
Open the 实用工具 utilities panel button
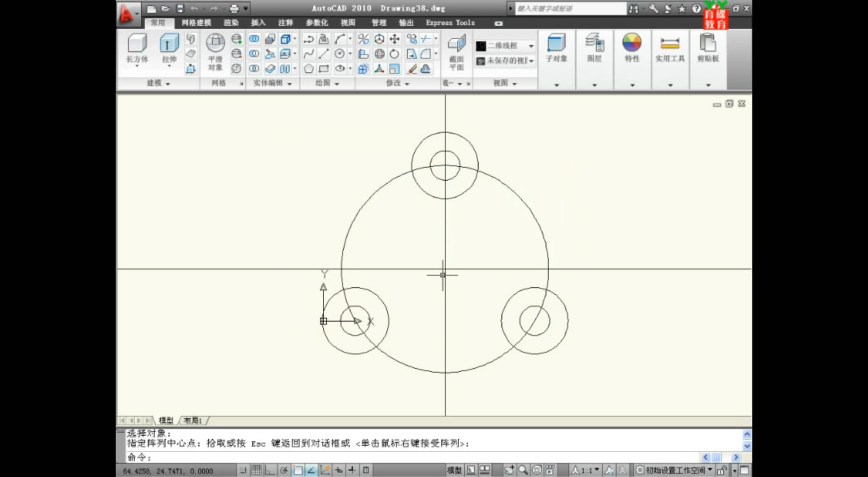tap(671, 59)
